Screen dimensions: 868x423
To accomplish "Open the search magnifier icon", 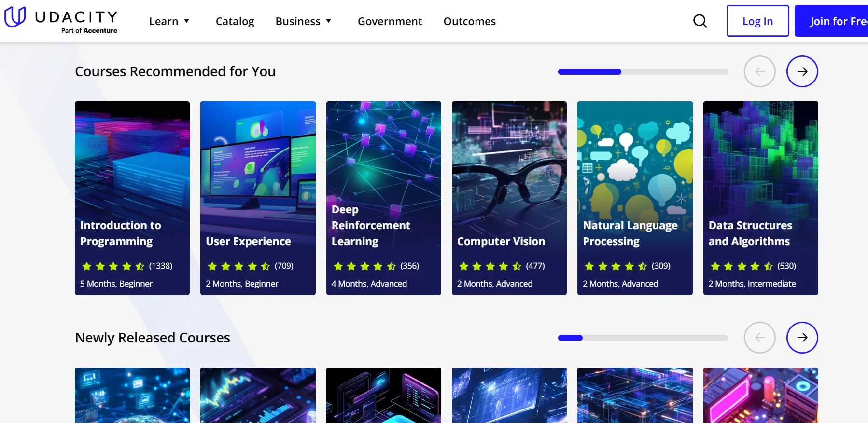I will click(700, 21).
